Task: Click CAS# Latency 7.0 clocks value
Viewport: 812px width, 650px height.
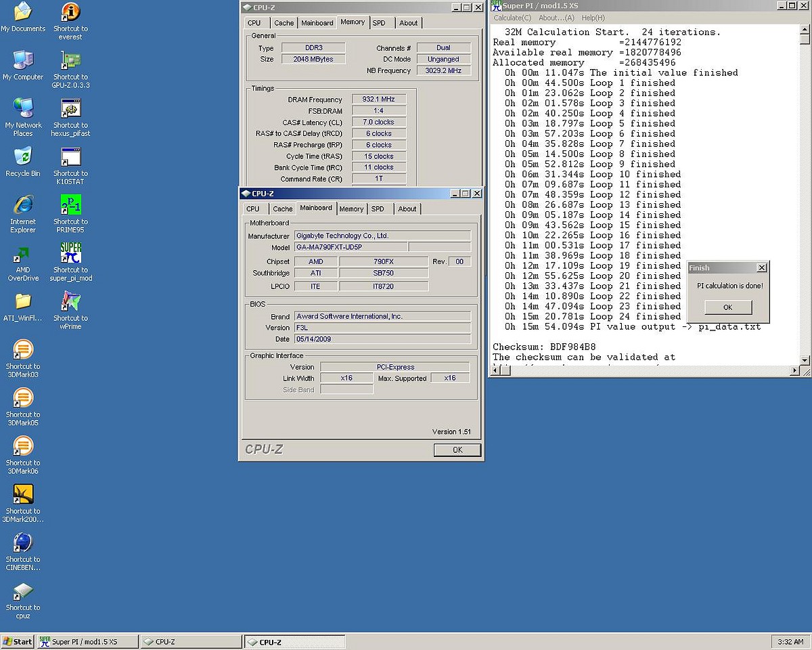Action: [x=378, y=123]
